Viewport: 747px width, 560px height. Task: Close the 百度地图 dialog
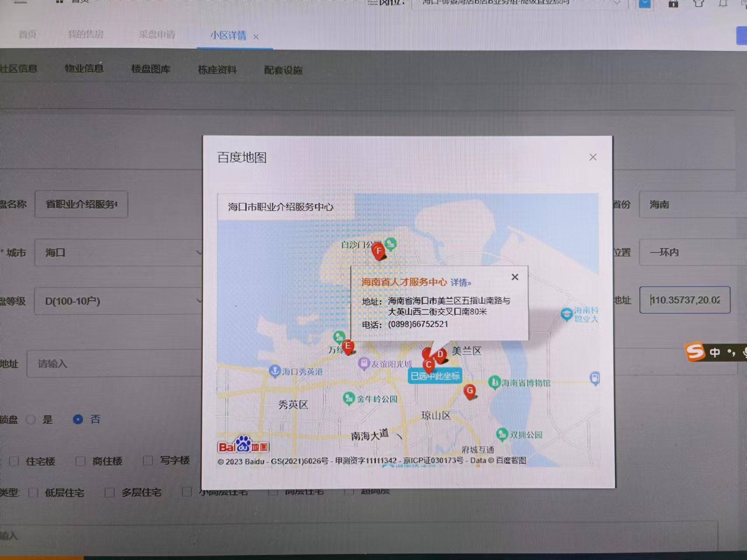point(593,157)
